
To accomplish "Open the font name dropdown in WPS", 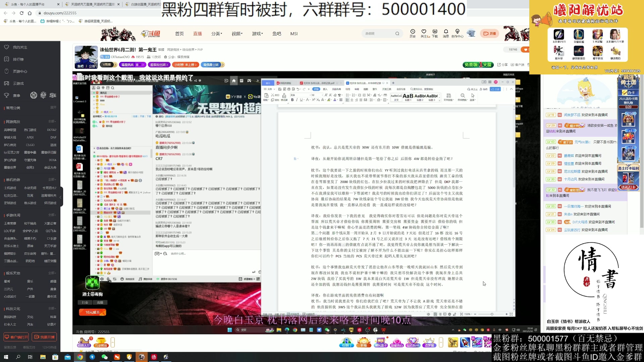I will pos(310,95).
